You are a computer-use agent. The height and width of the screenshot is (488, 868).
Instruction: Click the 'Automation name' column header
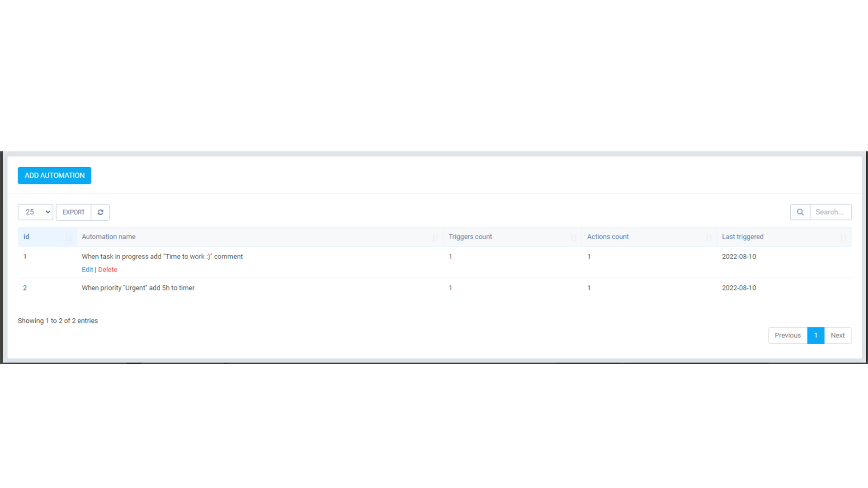108,236
